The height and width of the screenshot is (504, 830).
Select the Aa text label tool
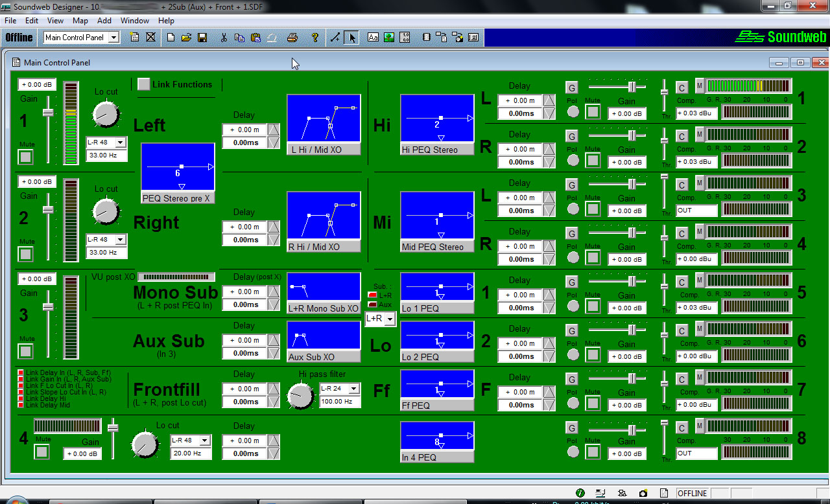[373, 38]
